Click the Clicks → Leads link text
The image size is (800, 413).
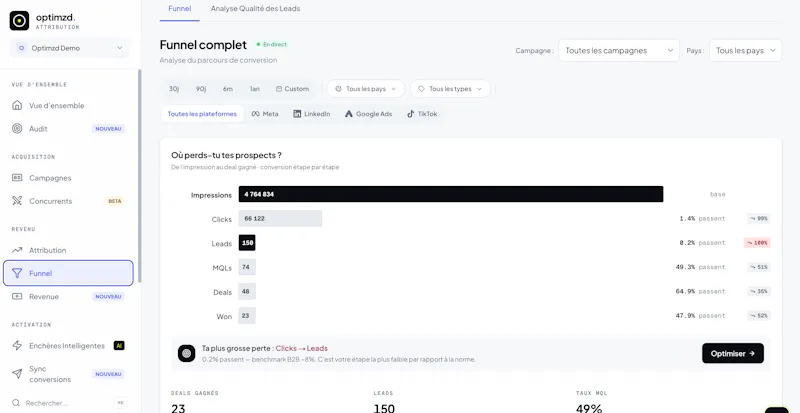pyautogui.click(x=302, y=348)
